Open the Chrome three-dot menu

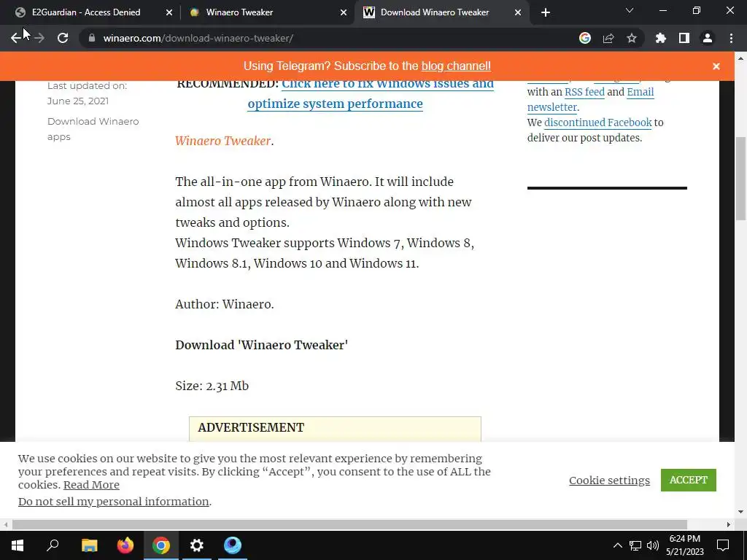coord(731,38)
